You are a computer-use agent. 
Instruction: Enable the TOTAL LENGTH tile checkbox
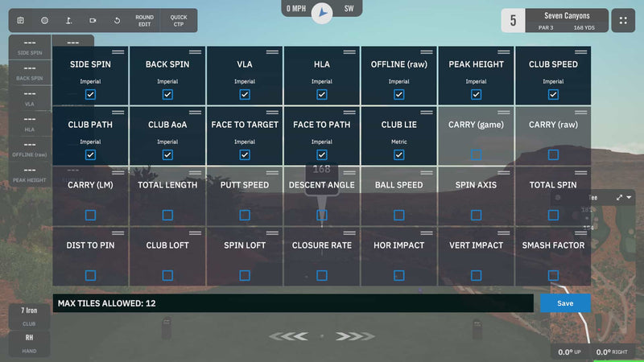167,216
